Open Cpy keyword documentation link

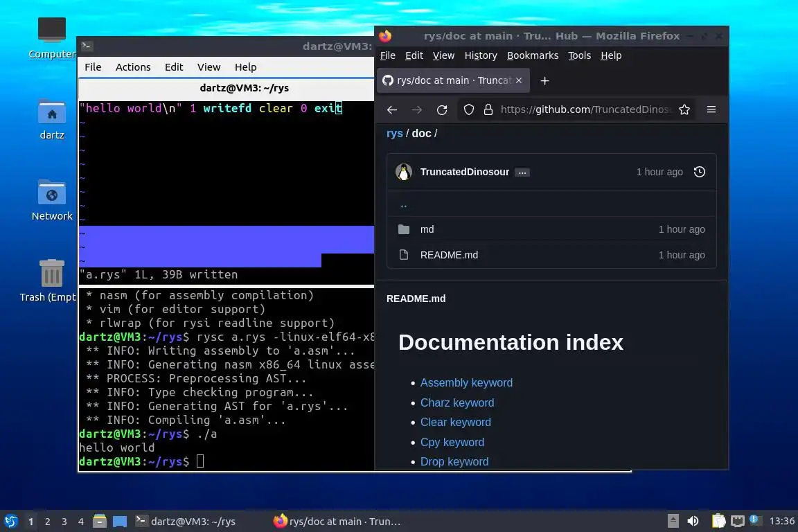tap(452, 443)
